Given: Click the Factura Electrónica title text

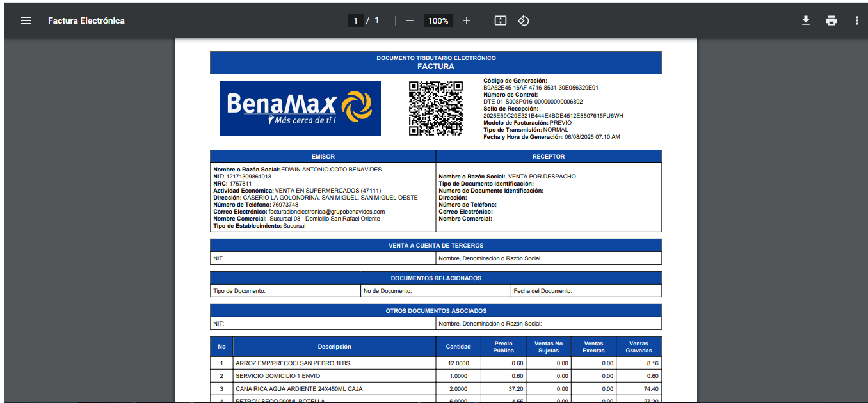Looking at the screenshot, I should [86, 20].
